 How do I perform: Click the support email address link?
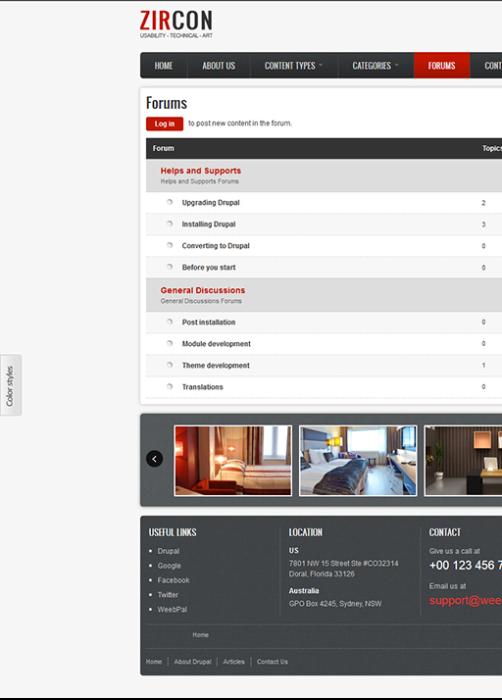[x=465, y=601]
